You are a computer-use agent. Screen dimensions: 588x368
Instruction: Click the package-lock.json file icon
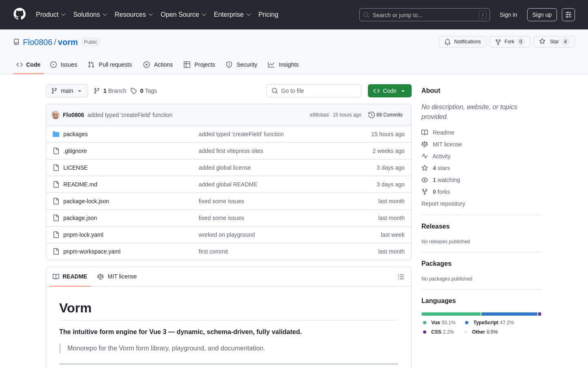click(56, 201)
